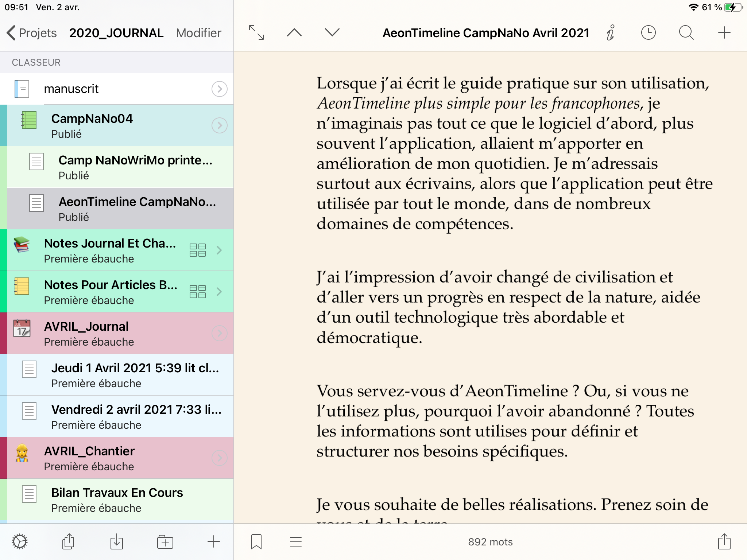Open binder settings gear icon
The width and height of the screenshot is (747, 560).
[20, 542]
